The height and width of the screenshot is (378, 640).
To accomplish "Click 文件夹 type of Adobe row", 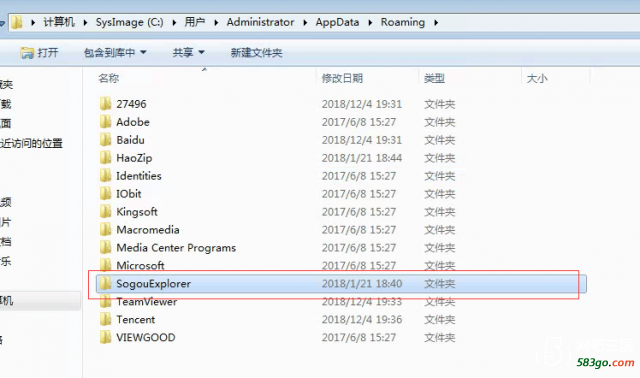I will 440,122.
